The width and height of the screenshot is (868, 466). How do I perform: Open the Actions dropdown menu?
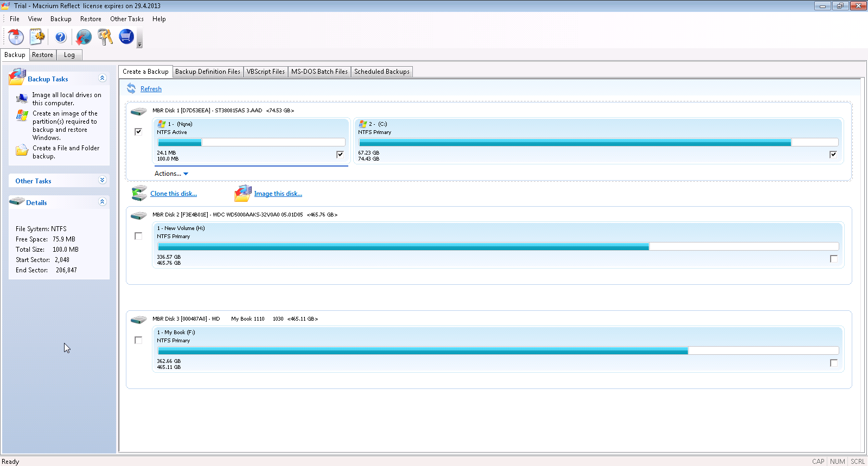171,174
